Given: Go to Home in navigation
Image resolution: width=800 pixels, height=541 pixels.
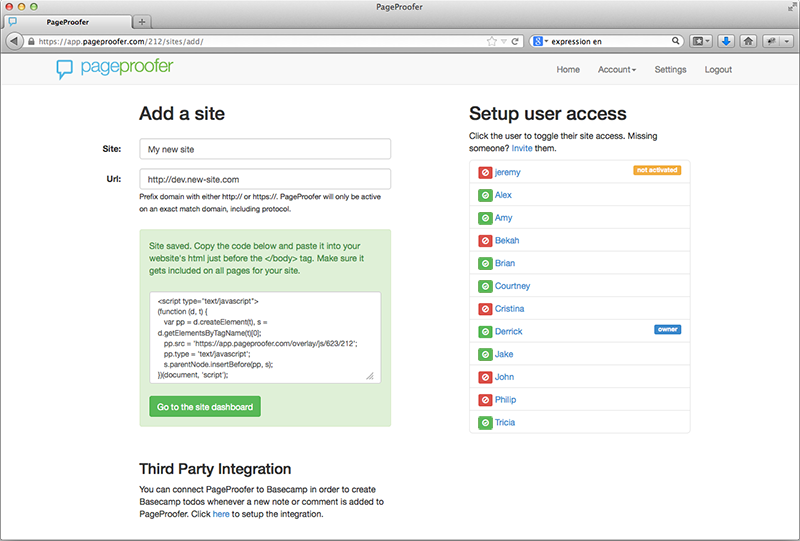Looking at the screenshot, I should (x=568, y=70).
